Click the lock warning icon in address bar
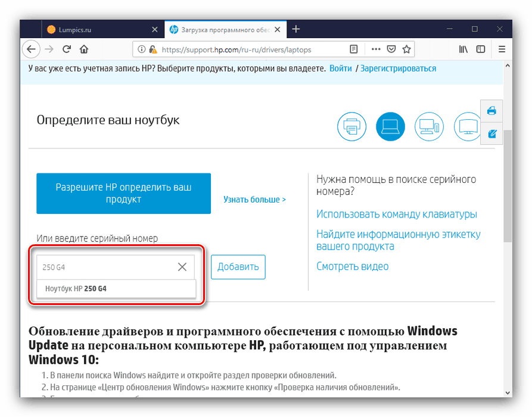532x417 pixels. (x=153, y=49)
